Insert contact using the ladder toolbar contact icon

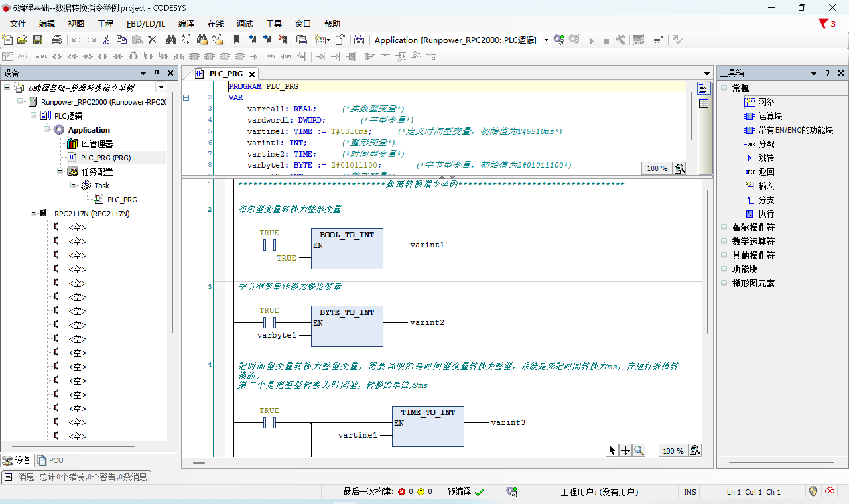click(102, 57)
